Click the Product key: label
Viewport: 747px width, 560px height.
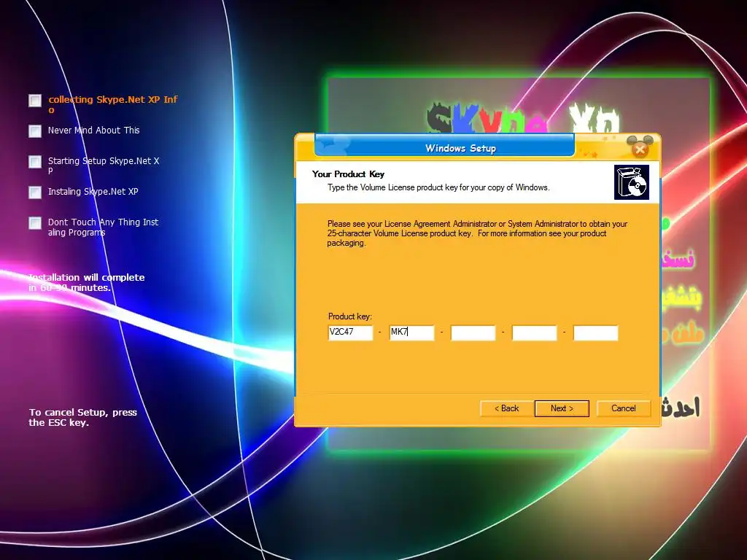pos(349,316)
